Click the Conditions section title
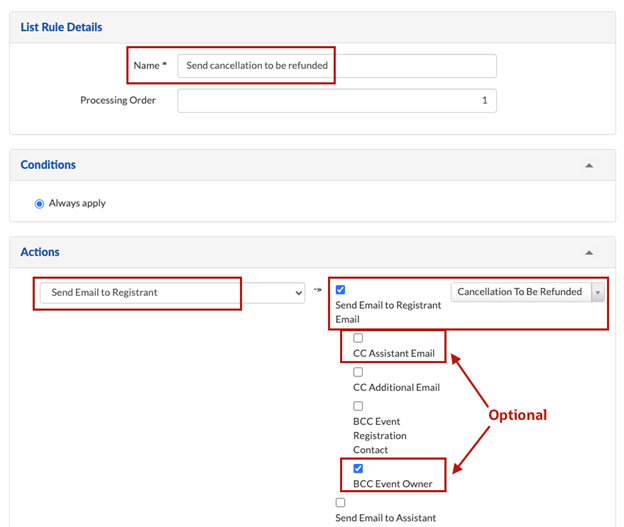 pos(48,165)
